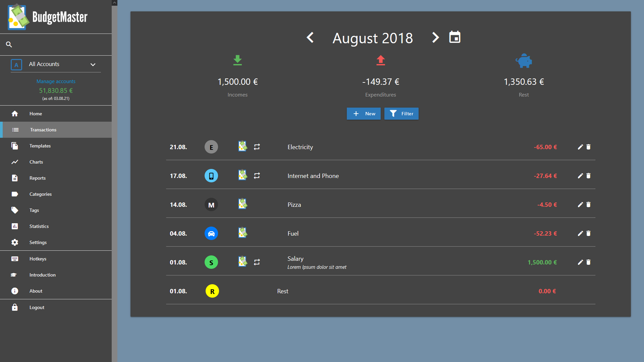This screenshot has width=644, height=362.
Task: Delete the Internet and Phone transaction
Action: 588,176
